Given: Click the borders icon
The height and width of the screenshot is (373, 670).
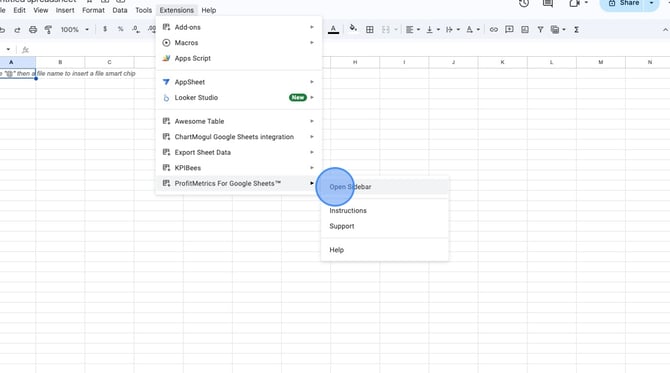Looking at the screenshot, I should click(x=370, y=29).
